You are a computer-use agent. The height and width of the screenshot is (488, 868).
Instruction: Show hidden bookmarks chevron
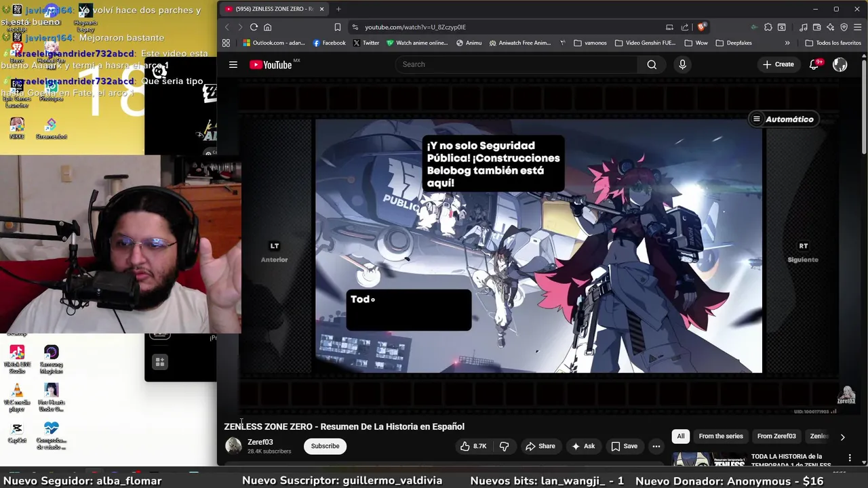click(x=787, y=43)
